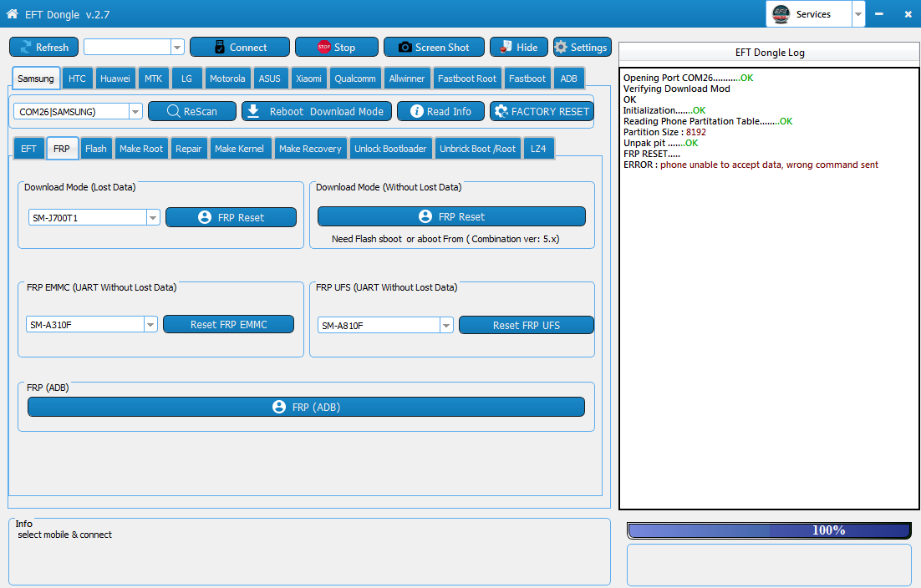Click the Connect button

(x=240, y=47)
